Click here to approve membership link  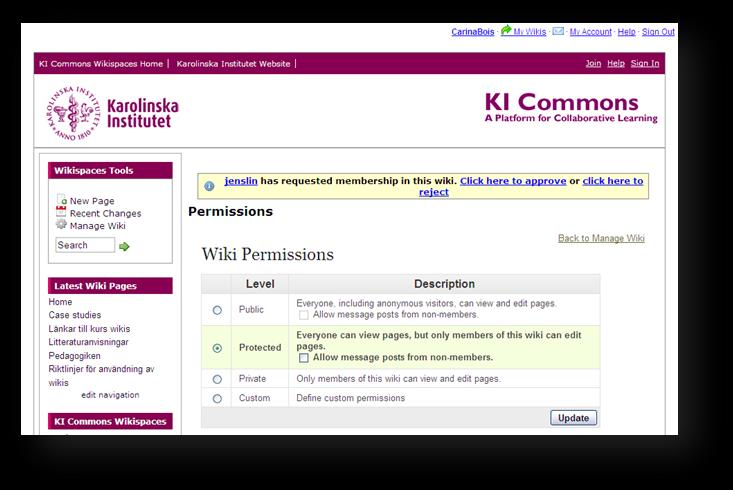[513, 181]
